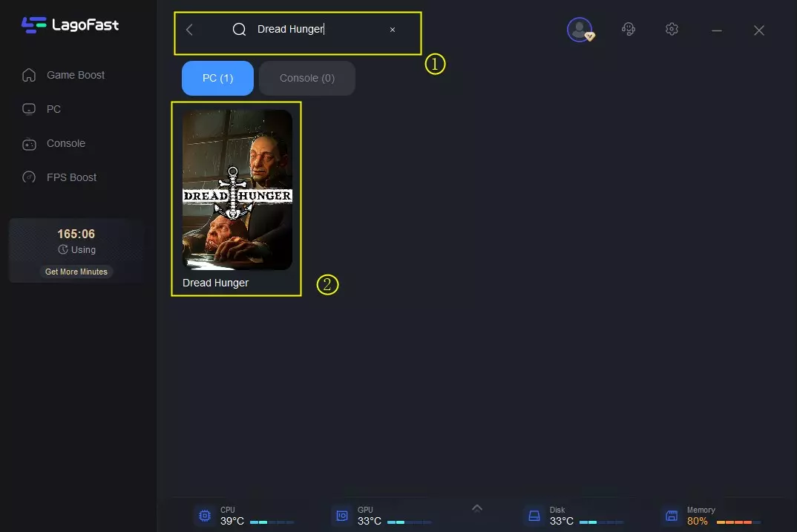Open settings gear icon
The image size is (797, 532).
point(672,29)
